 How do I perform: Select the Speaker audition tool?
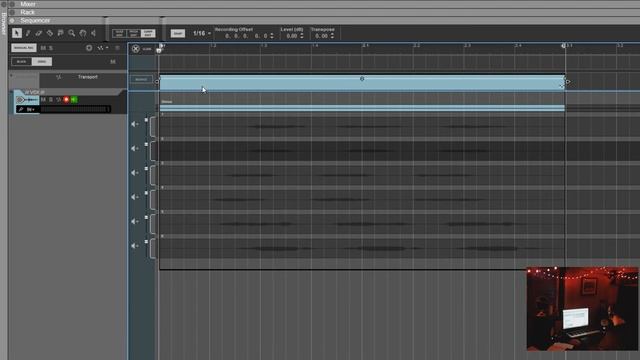94,33
